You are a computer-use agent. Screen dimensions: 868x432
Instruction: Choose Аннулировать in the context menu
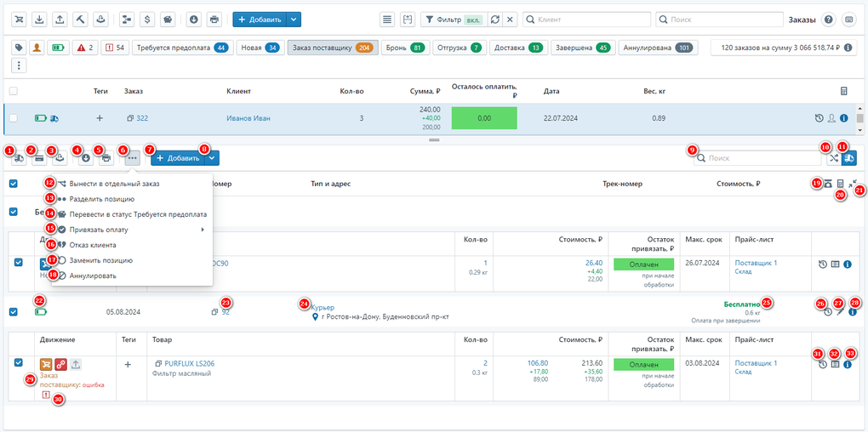(93, 276)
